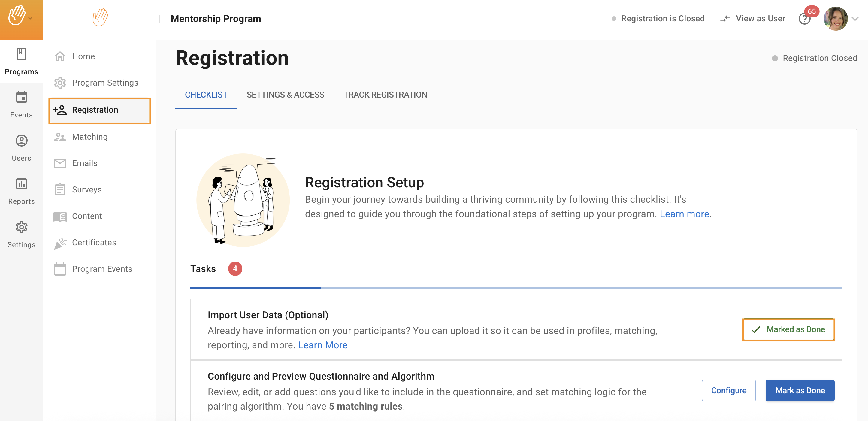Open Emails envelope item

[84, 163]
